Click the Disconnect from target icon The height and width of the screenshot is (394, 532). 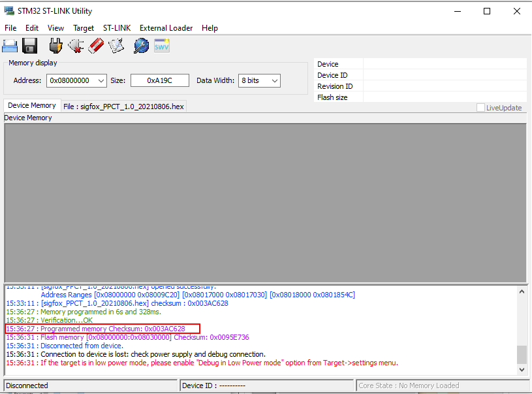coord(76,46)
